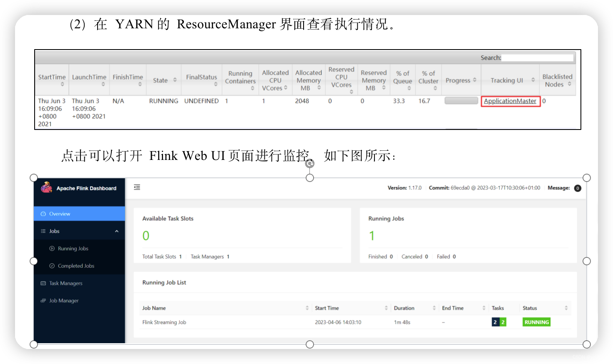This screenshot has width=613, height=364.
Task: Click the Running Jobs play icon
Action: (52, 249)
